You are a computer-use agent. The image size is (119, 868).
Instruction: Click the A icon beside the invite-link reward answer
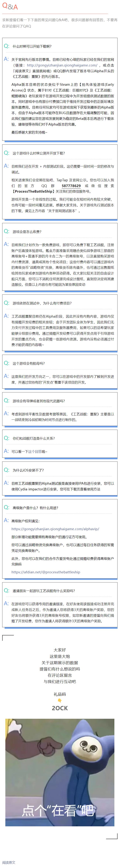(x=6, y=604)
